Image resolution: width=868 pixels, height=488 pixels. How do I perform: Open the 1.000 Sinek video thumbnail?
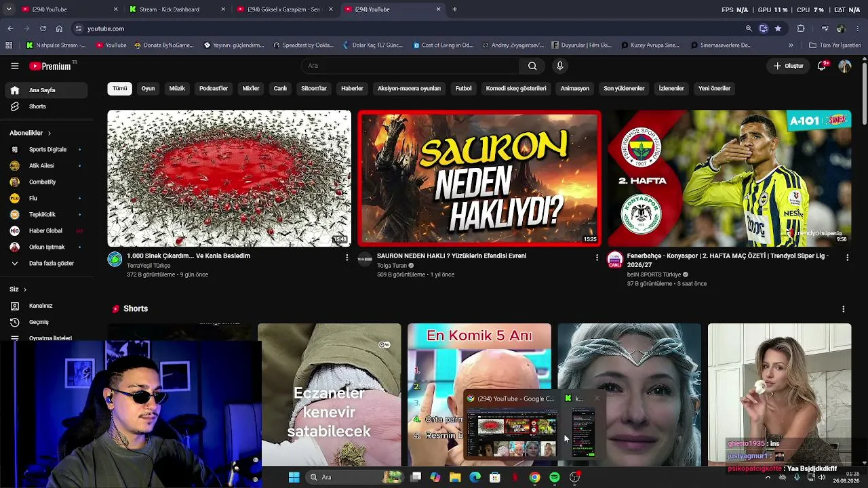click(229, 178)
